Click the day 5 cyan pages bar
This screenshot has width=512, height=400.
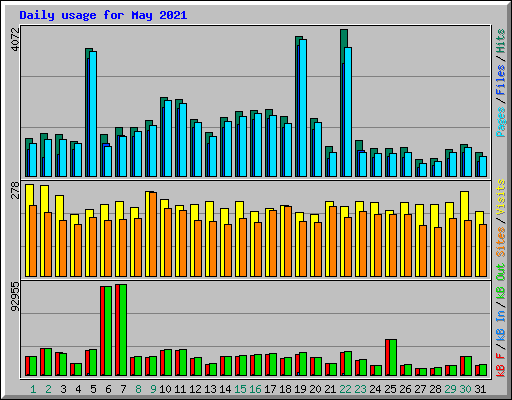click(93, 114)
